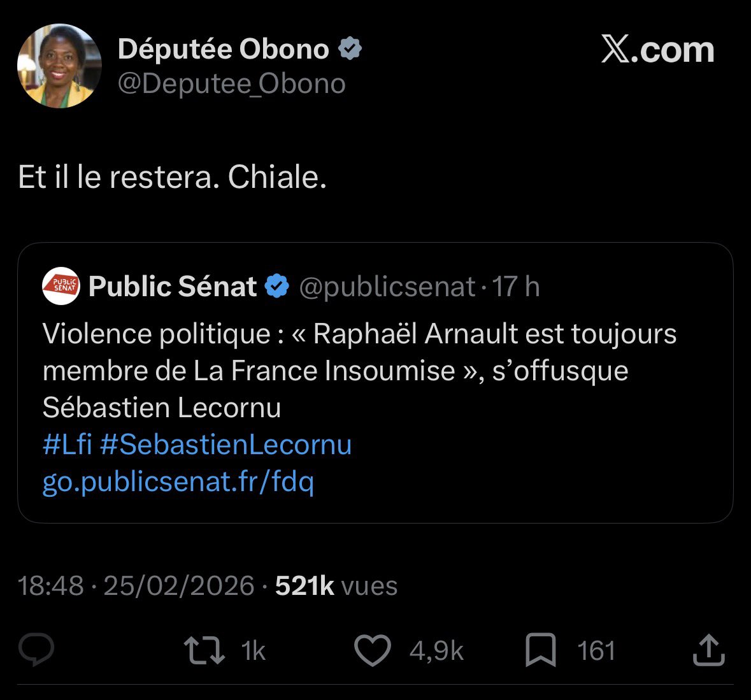751x700 pixels.
Task: Click the 18:48 · 25/02/2026 timestamp
Action: [136, 585]
